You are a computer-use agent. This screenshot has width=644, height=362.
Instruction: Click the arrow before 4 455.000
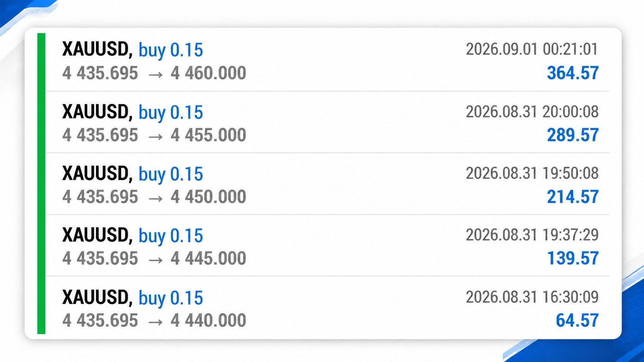156,137
